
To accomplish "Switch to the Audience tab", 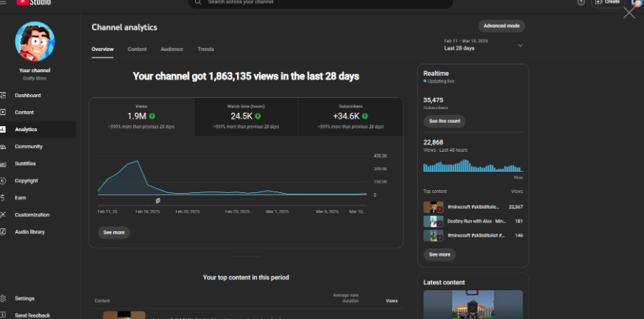I will click(171, 49).
